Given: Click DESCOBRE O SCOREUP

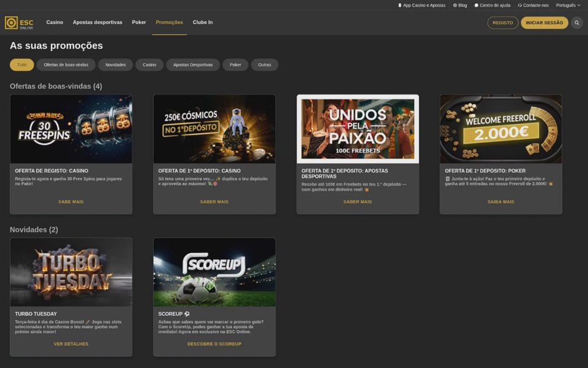Looking at the screenshot, I should click(x=214, y=344).
